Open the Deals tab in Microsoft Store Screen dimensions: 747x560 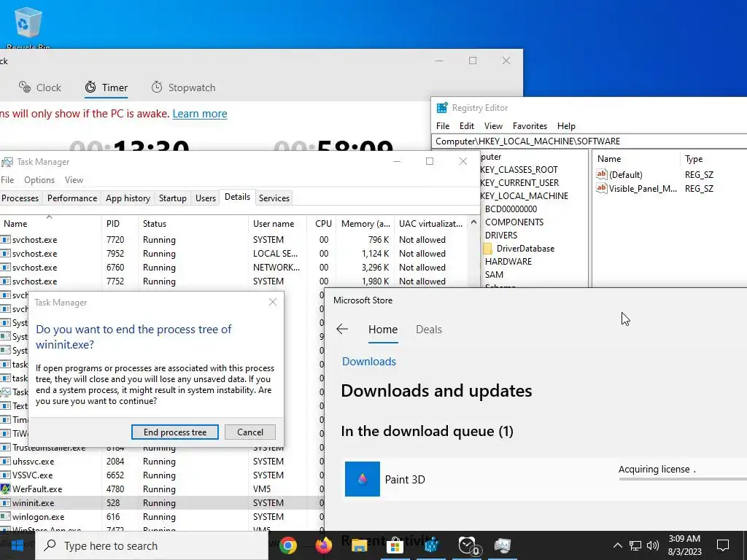click(x=429, y=330)
